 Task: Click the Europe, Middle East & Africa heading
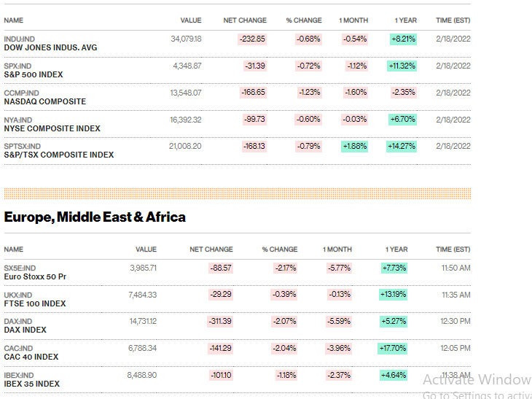point(95,217)
